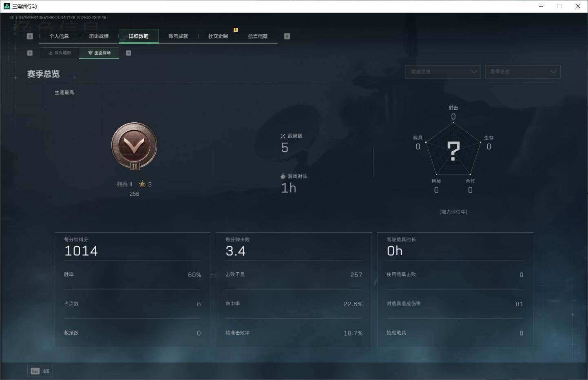Click the gold star icon beside 列兵 II
Image resolution: width=588 pixels, height=380 pixels.
tap(142, 184)
